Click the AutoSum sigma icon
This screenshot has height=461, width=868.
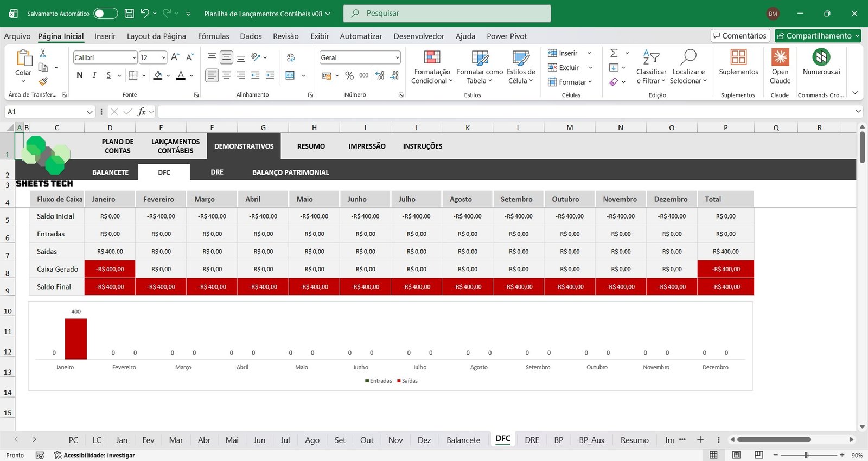(x=614, y=53)
